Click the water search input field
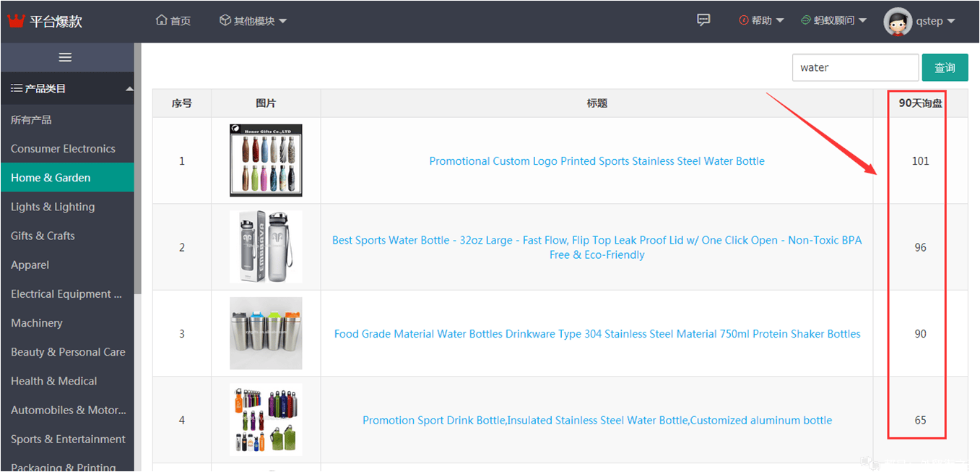The width and height of the screenshot is (980, 472). coord(855,68)
